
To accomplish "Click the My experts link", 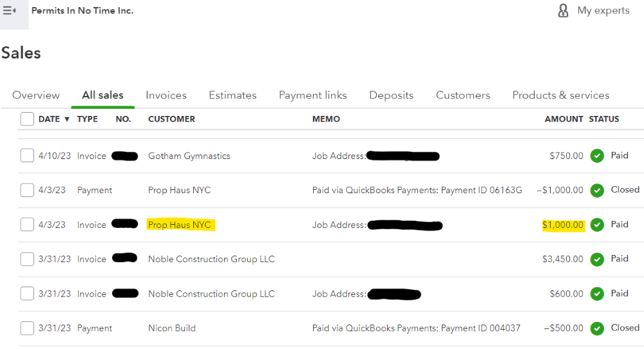I will point(603,11).
